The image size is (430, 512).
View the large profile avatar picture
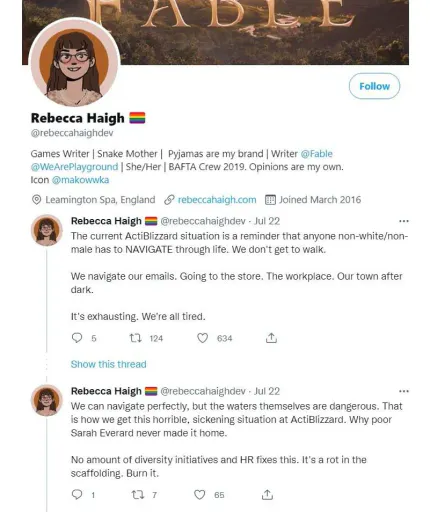(x=74, y=63)
